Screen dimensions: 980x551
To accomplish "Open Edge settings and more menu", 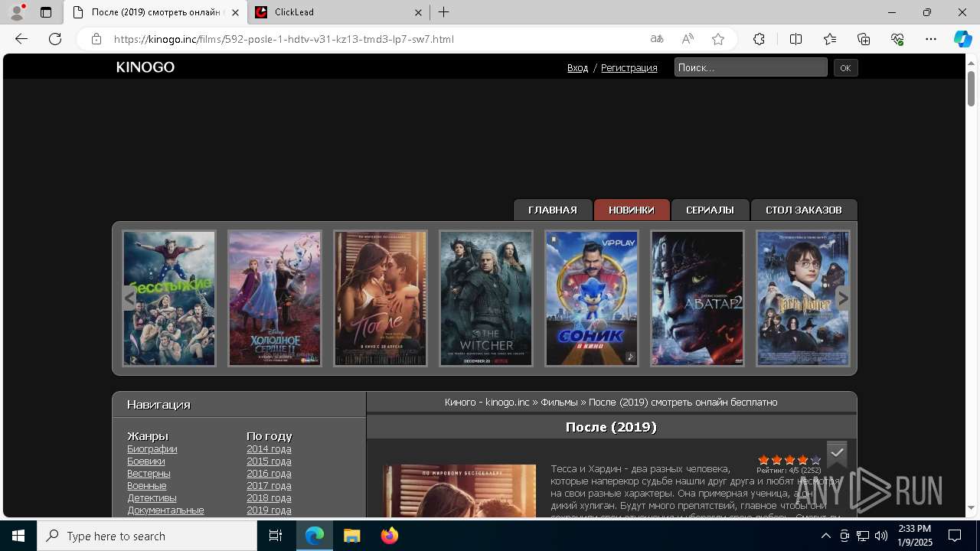I will (931, 39).
